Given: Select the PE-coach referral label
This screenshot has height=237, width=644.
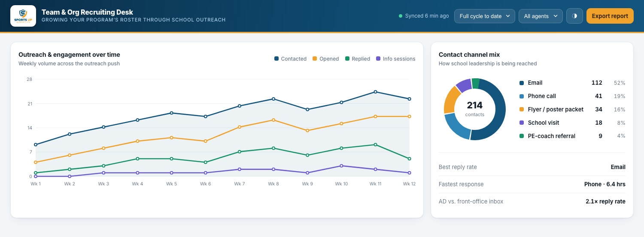Looking at the screenshot, I should point(552,136).
